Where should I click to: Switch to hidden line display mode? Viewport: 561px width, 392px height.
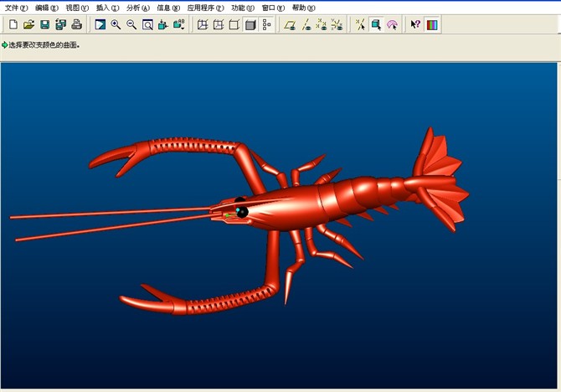(219, 25)
